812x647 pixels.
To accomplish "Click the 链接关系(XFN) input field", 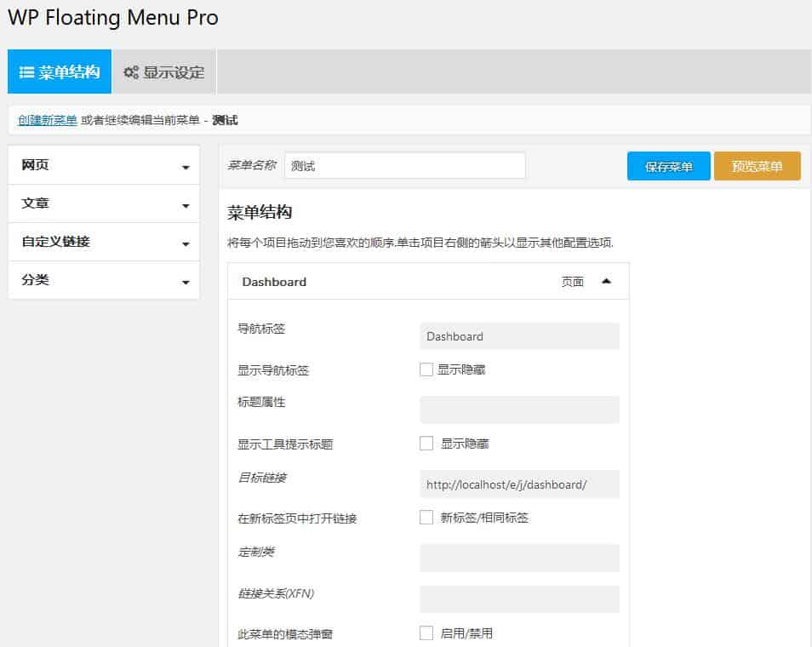I will tap(519, 599).
